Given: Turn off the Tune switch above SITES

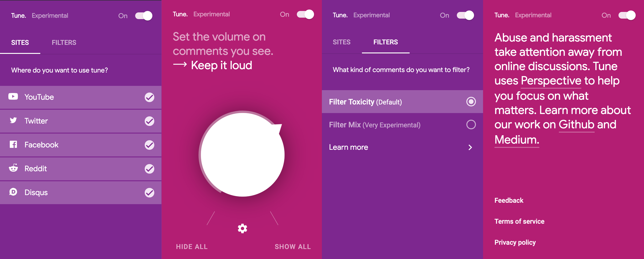Looking at the screenshot, I should pyautogui.click(x=144, y=16).
